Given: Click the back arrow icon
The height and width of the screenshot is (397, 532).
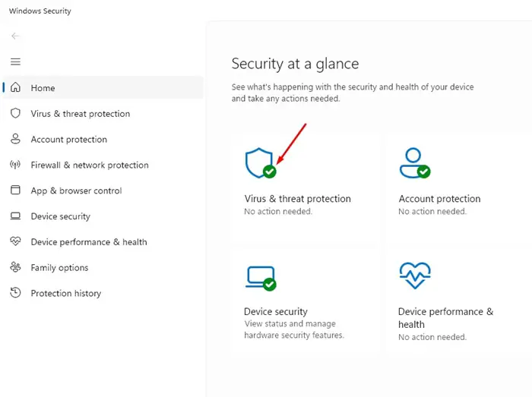Looking at the screenshot, I should pyautogui.click(x=15, y=36).
